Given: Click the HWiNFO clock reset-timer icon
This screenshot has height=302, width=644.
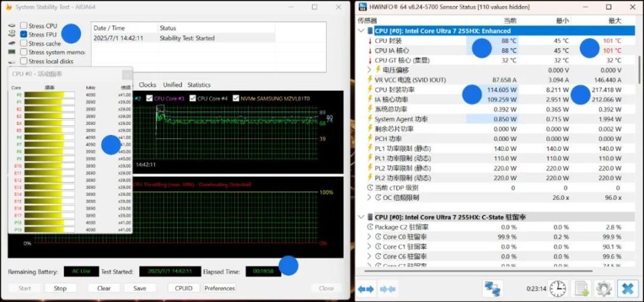Looking at the screenshot, I should (x=558, y=289).
